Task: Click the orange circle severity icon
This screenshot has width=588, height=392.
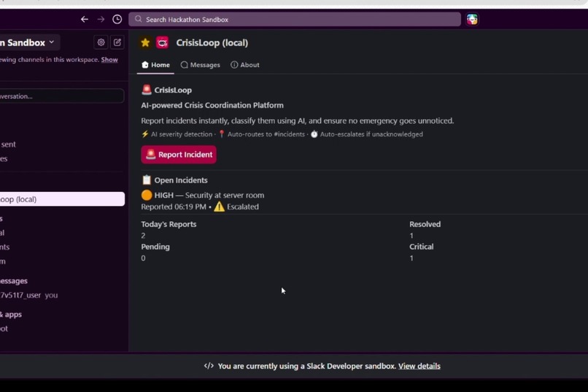Action: [147, 195]
